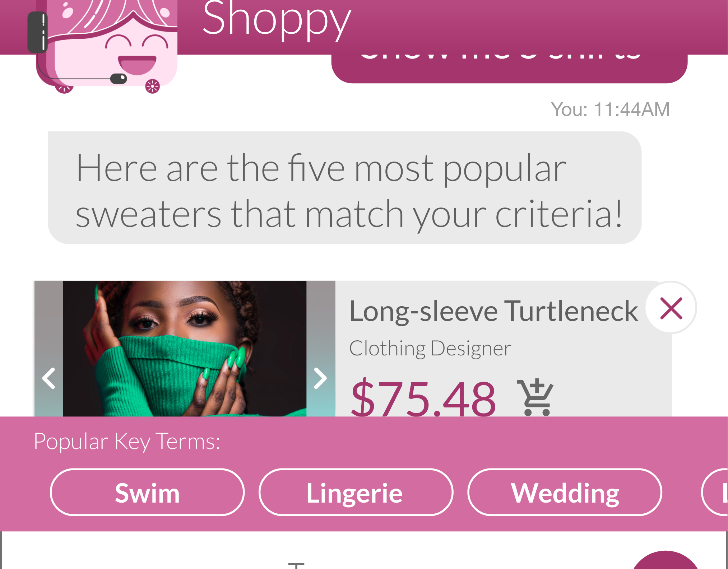
Task: Click the Popular Key Terms label
Action: point(127,442)
